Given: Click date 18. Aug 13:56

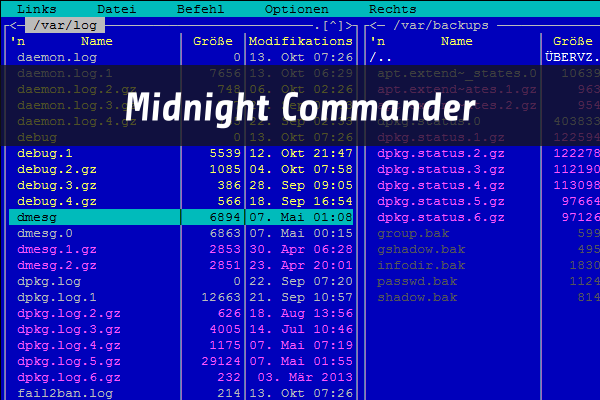Looking at the screenshot, I should (301, 313).
